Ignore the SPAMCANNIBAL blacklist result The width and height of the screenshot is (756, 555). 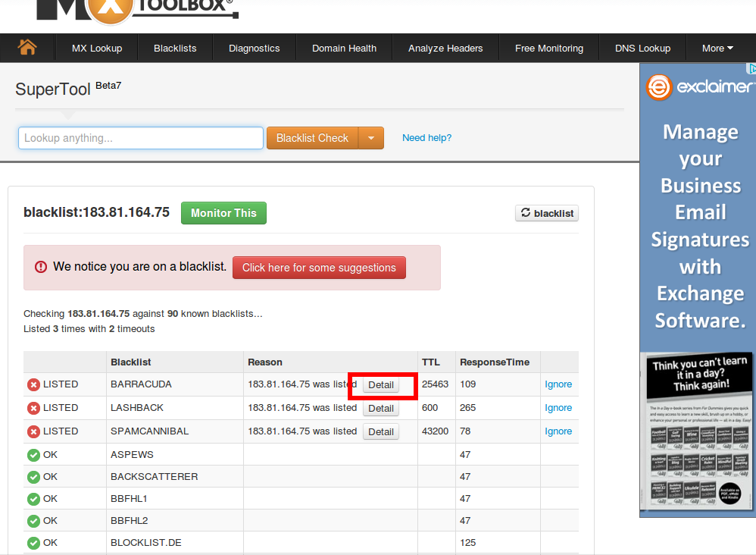point(558,431)
